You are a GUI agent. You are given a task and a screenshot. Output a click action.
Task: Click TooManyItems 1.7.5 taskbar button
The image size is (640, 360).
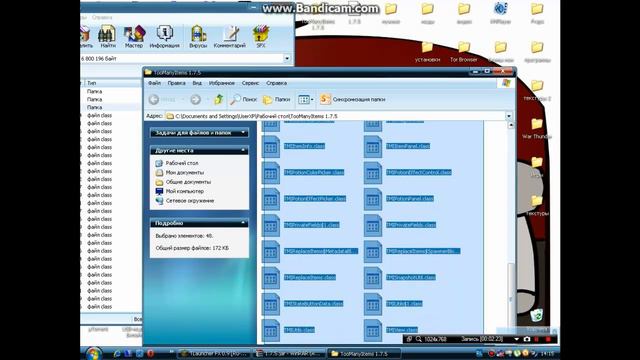[364, 353]
